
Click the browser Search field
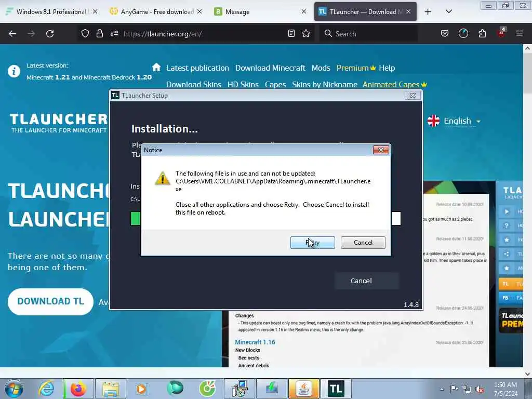368,34
